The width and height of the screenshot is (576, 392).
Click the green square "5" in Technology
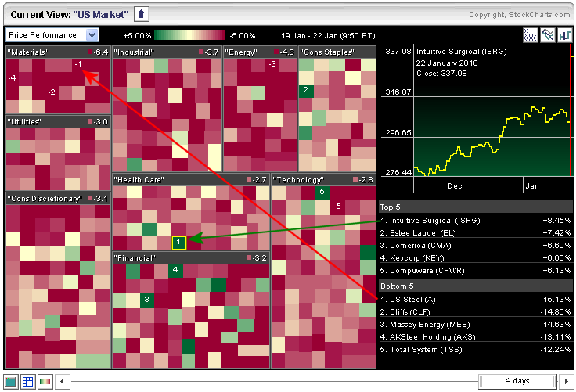coord(322,192)
